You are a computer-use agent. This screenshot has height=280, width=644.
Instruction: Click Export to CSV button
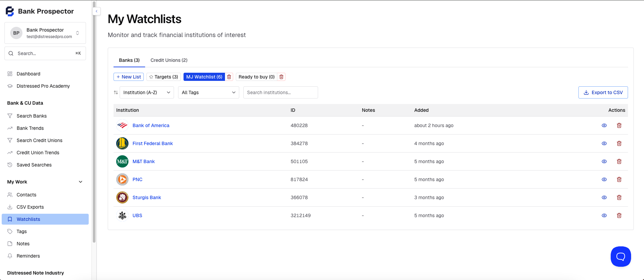tap(603, 92)
